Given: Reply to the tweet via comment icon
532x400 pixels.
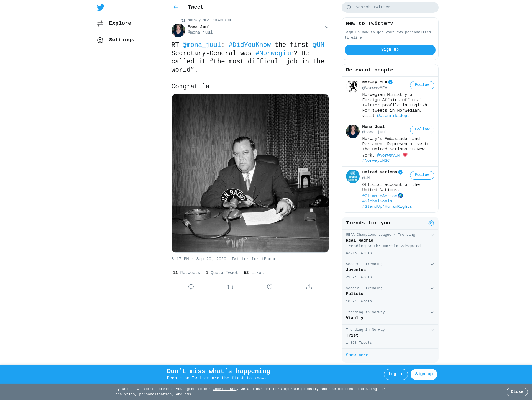Looking at the screenshot, I should [x=191, y=287].
